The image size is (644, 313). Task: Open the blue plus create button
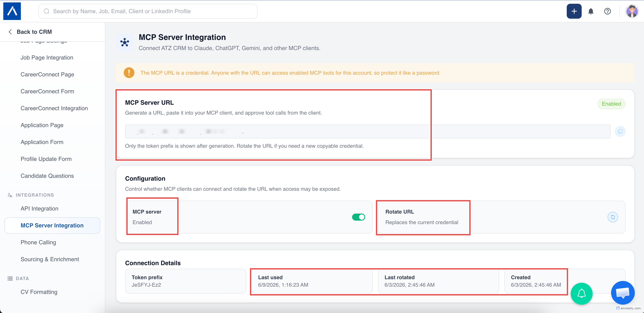[x=574, y=11]
